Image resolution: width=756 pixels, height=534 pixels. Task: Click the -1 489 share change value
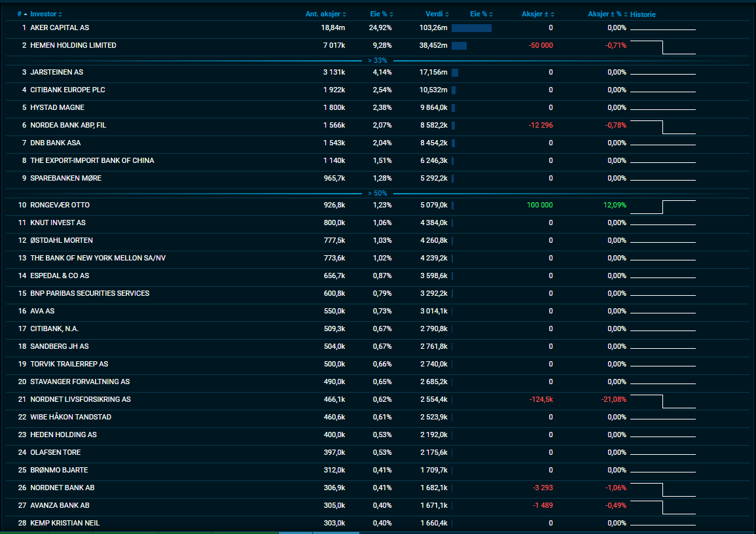click(x=543, y=506)
